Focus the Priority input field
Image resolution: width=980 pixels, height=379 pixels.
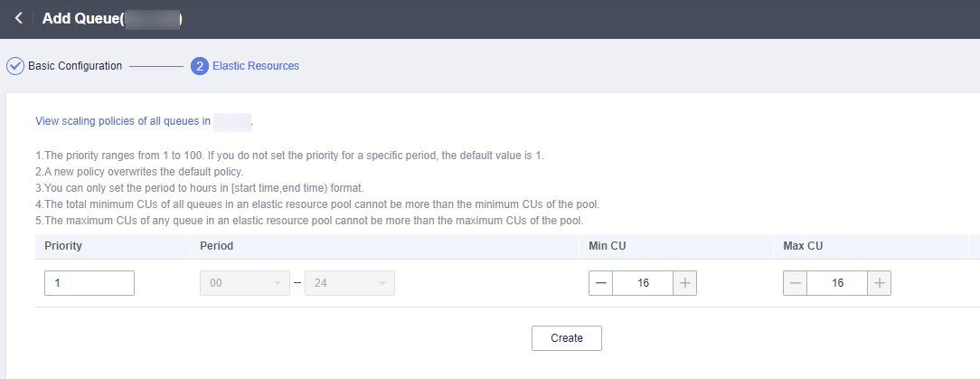pos(90,283)
